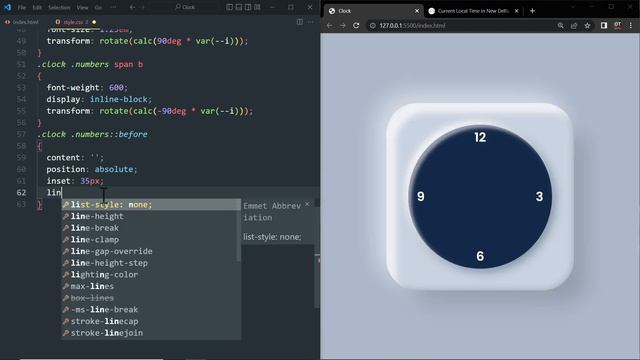The height and width of the screenshot is (360, 640).
Task: Click the site information icon in address bar
Action: pos(373,25)
